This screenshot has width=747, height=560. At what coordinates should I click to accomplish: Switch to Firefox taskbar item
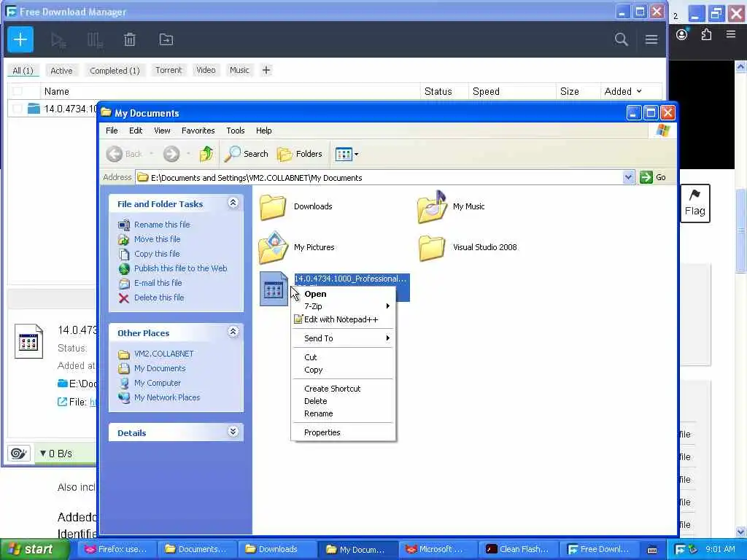tap(116, 549)
